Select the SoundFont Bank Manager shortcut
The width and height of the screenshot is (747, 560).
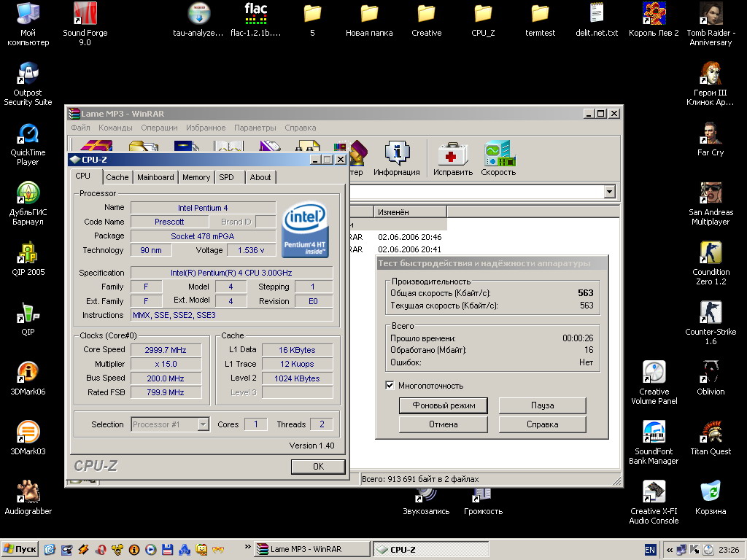click(x=654, y=443)
